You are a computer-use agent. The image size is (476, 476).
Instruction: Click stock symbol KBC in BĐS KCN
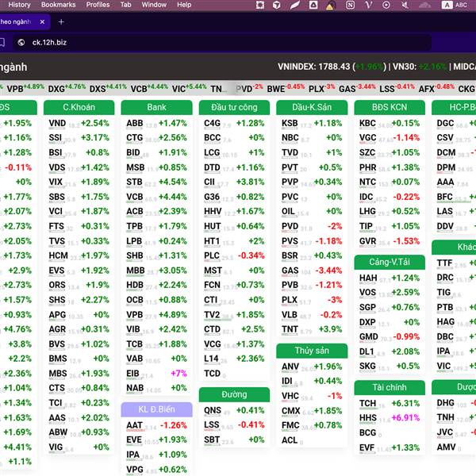tap(367, 123)
